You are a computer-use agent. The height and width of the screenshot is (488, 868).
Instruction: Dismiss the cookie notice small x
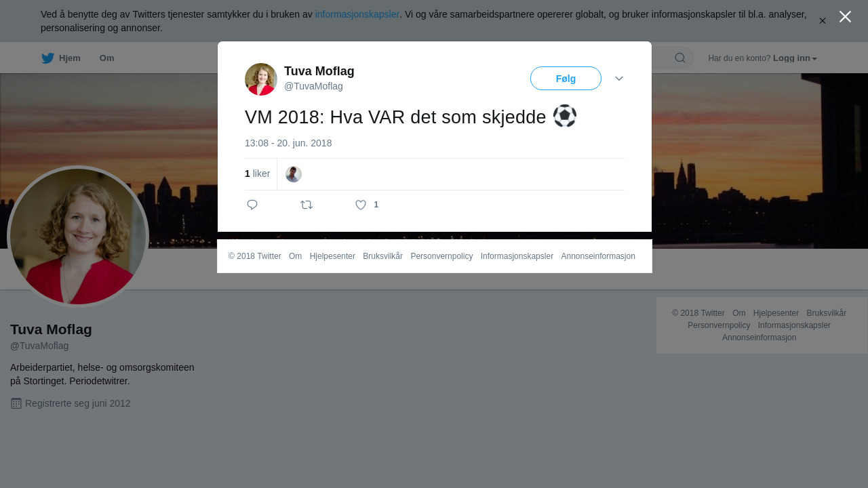[x=823, y=21]
